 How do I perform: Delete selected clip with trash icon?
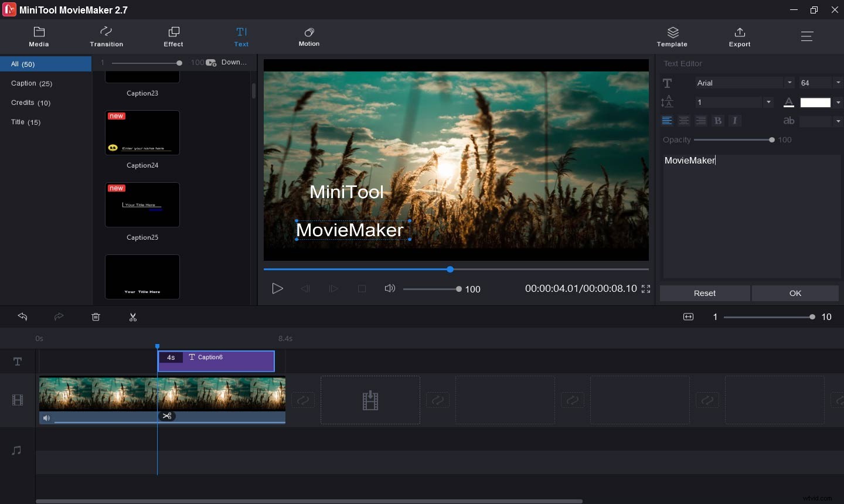96,317
